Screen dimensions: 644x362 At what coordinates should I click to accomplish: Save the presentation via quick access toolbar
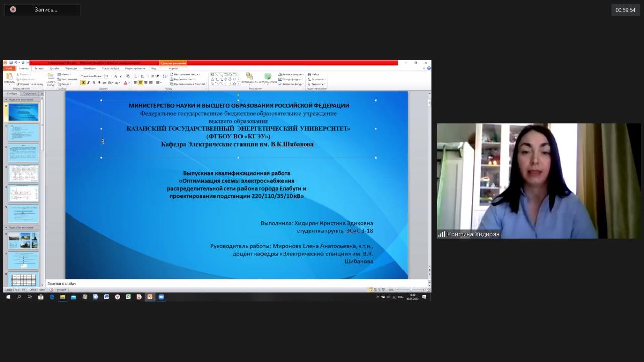coord(11,63)
